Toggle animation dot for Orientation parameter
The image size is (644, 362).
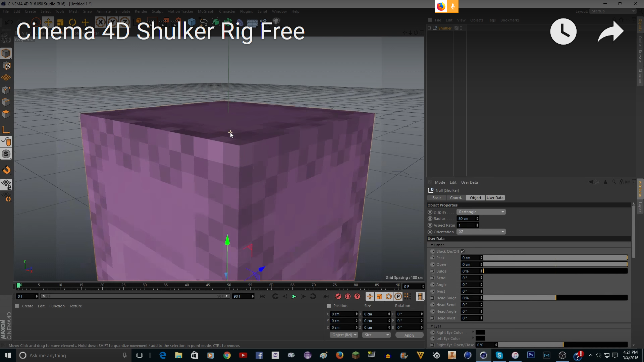pyautogui.click(x=430, y=232)
